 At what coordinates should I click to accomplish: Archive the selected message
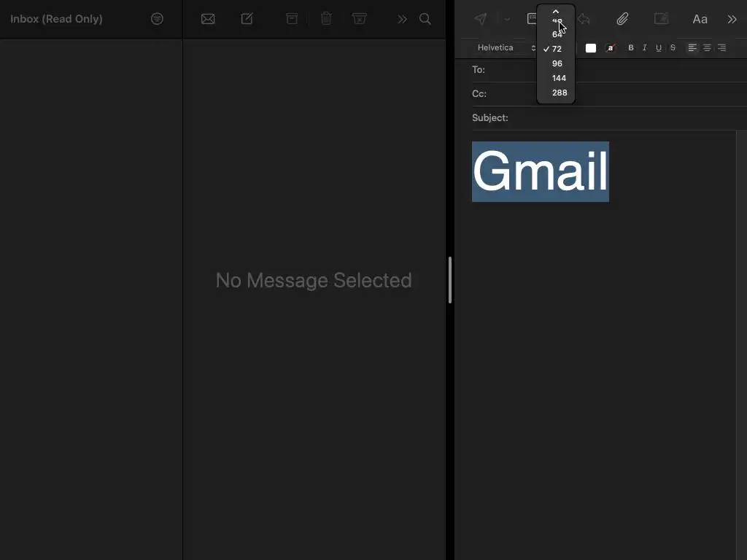coord(292,19)
